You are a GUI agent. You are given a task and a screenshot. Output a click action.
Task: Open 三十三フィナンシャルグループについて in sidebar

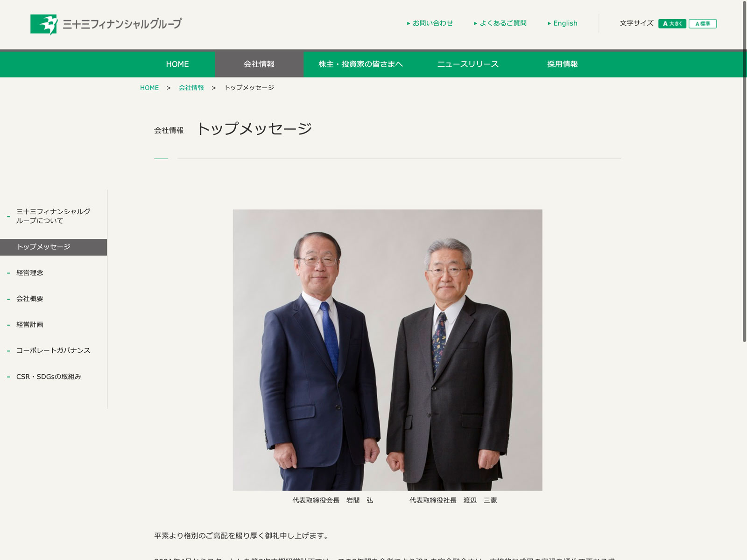point(53,216)
